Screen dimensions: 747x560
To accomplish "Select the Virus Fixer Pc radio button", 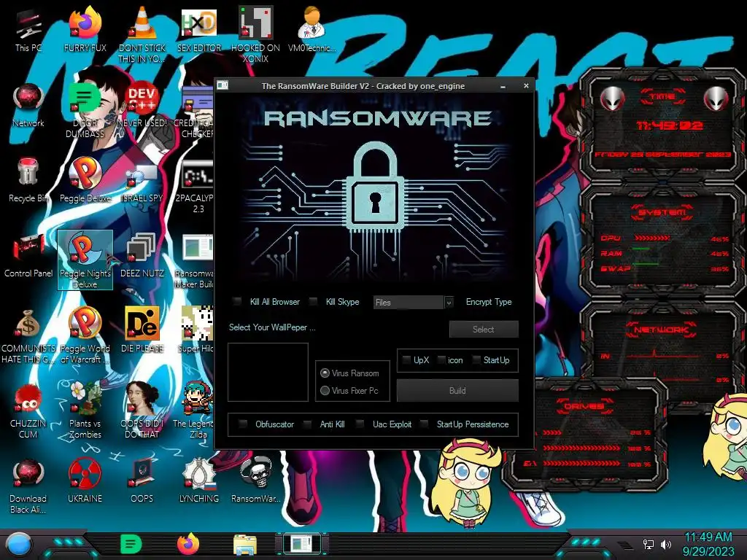I will (325, 391).
